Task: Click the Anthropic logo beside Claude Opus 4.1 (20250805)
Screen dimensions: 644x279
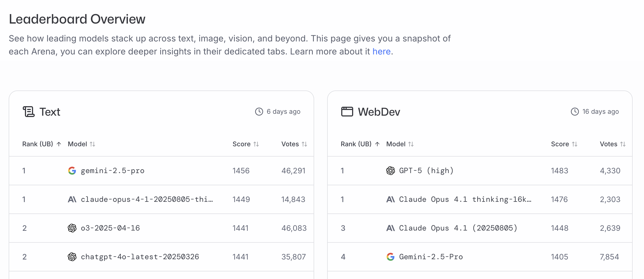Action: coord(391,228)
